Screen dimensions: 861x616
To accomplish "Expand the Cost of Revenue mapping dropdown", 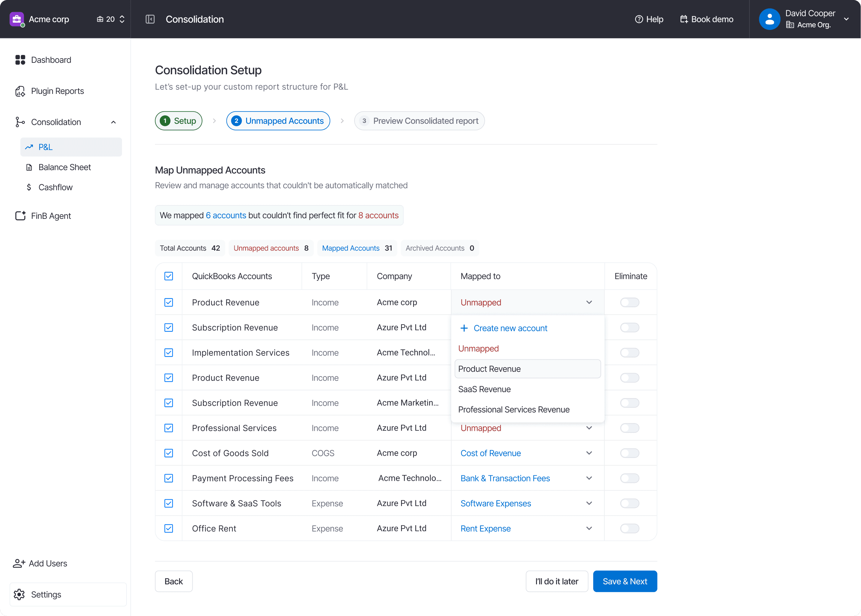I will point(589,453).
